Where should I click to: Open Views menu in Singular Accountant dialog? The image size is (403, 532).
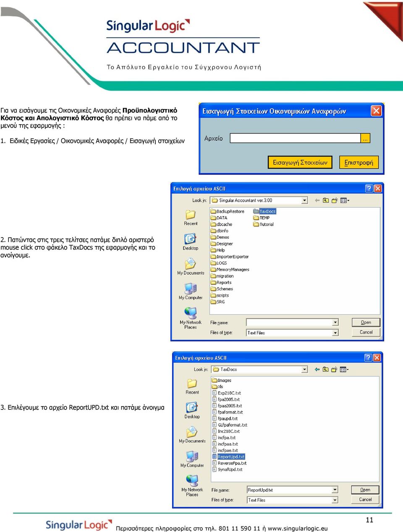click(345, 201)
